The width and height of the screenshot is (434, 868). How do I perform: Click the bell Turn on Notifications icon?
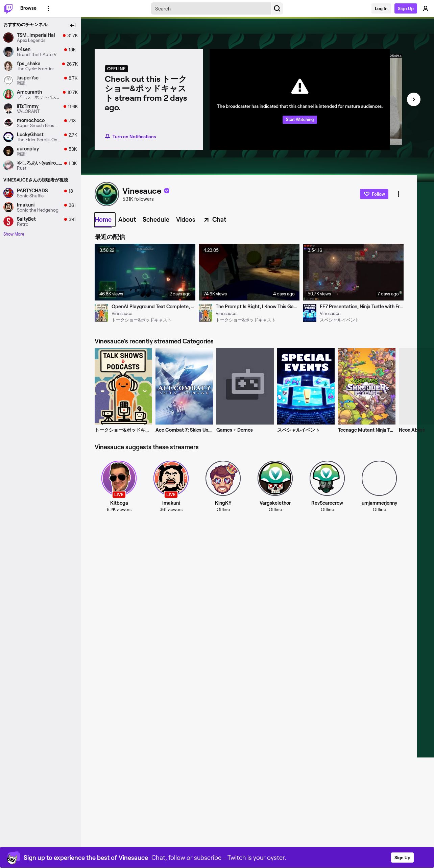(x=107, y=137)
